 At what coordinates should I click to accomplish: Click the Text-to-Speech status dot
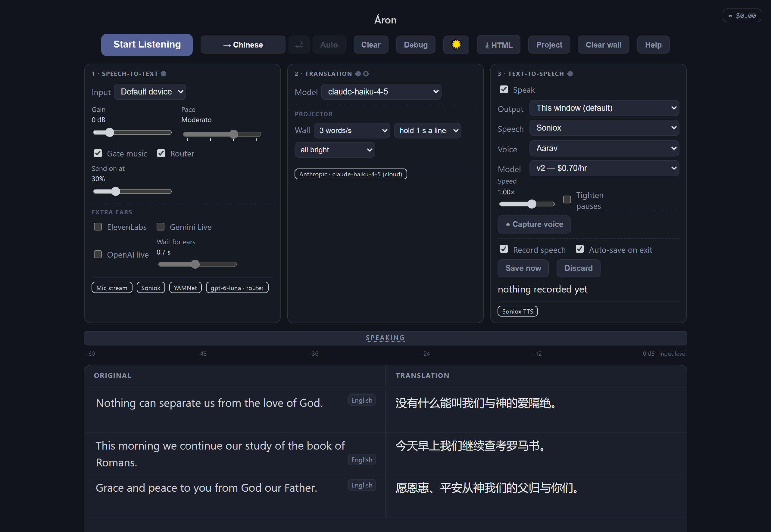(570, 74)
